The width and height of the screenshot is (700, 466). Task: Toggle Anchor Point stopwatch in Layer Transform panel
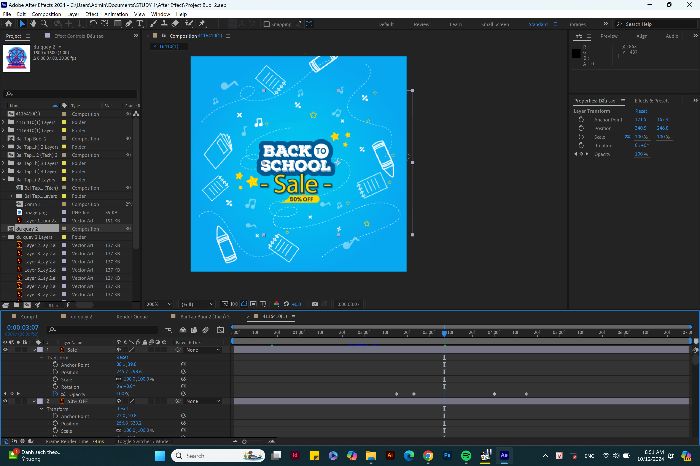click(581, 120)
